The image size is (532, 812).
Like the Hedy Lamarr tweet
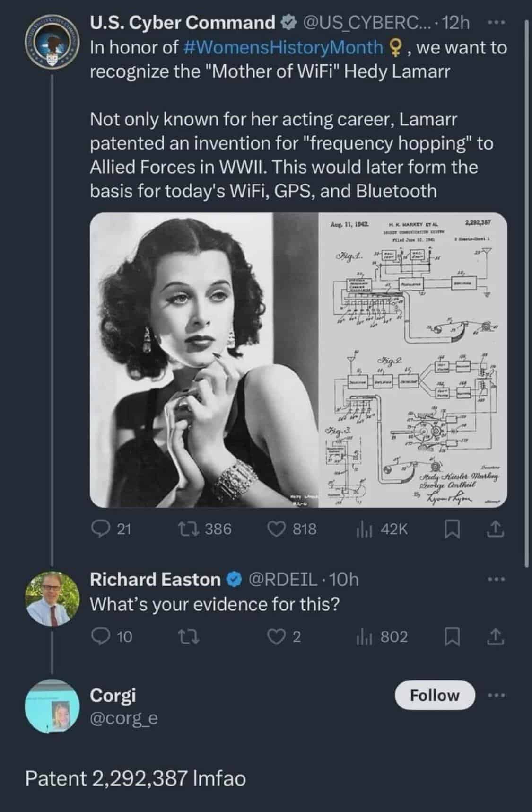[276, 529]
